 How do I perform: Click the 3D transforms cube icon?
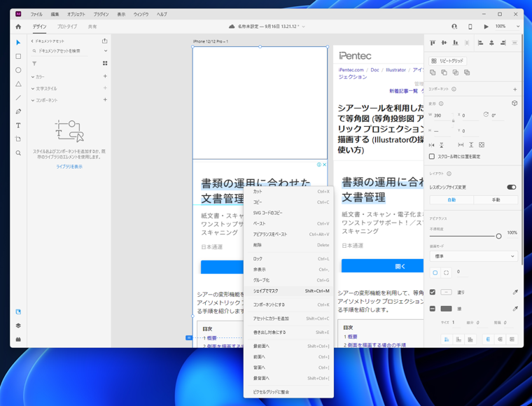pyautogui.click(x=514, y=103)
